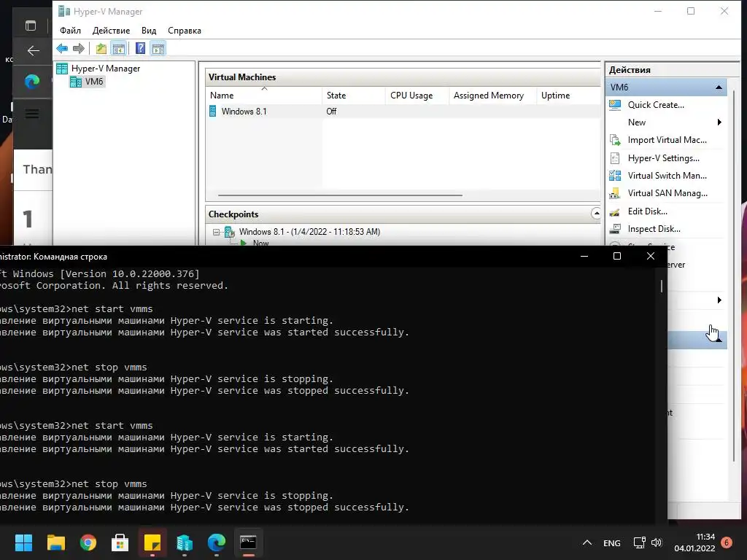Screen dimensions: 747x560
Task: Click the ENG language indicator
Action: click(x=612, y=543)
